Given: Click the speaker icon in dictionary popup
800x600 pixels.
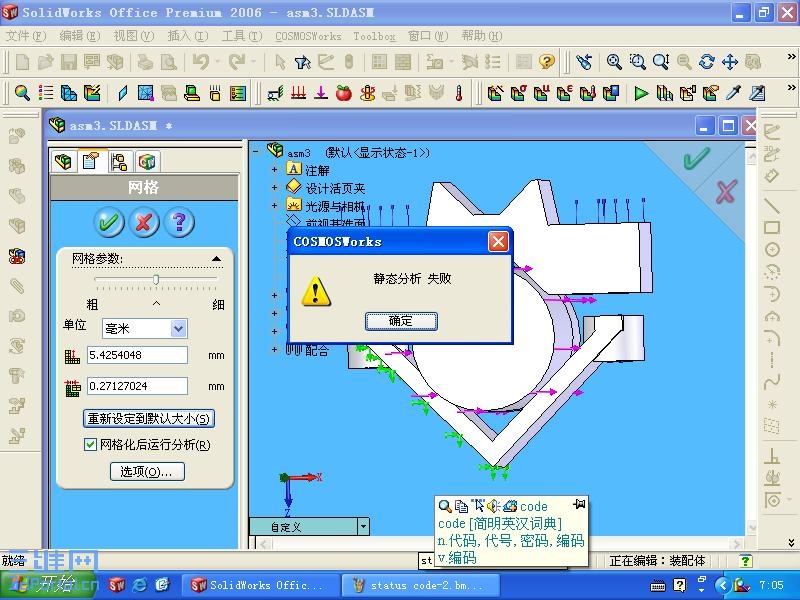Looking at the screenshot, I should coord(493,506).
